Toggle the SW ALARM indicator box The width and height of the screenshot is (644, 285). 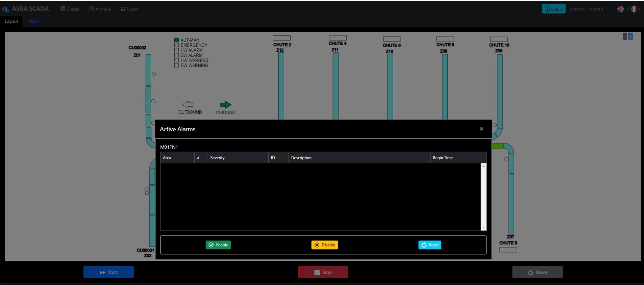click(176, 55)
